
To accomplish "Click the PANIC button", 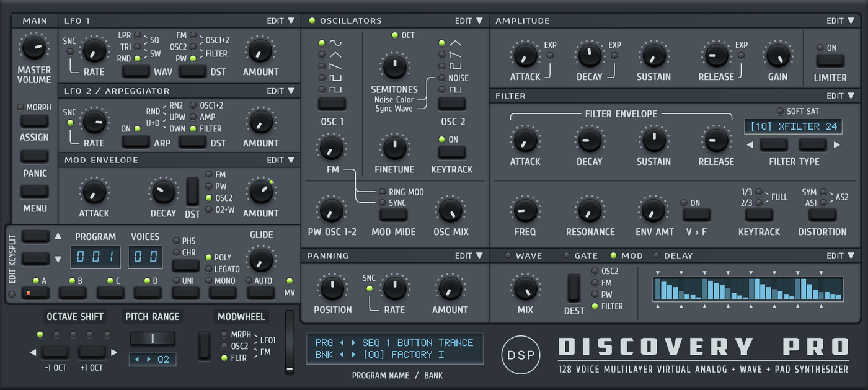I will [x=35, y=157].
